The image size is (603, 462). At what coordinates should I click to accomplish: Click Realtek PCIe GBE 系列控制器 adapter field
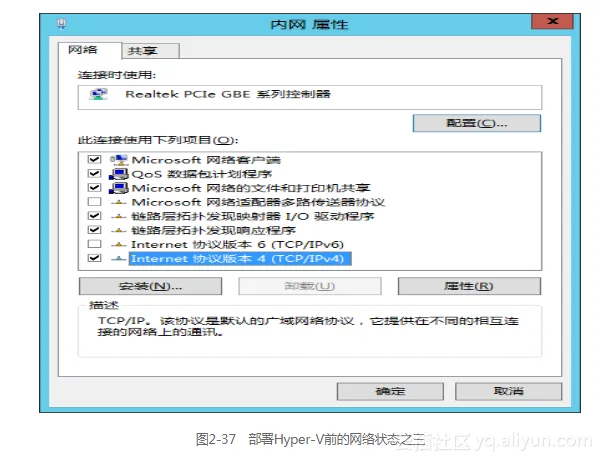coord(310,98)
